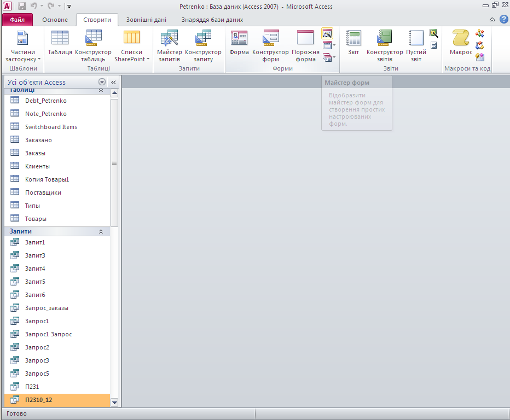Switch to the Зовнішні дані tab
The image size is (510, 420).
click(x=146, y=20)
